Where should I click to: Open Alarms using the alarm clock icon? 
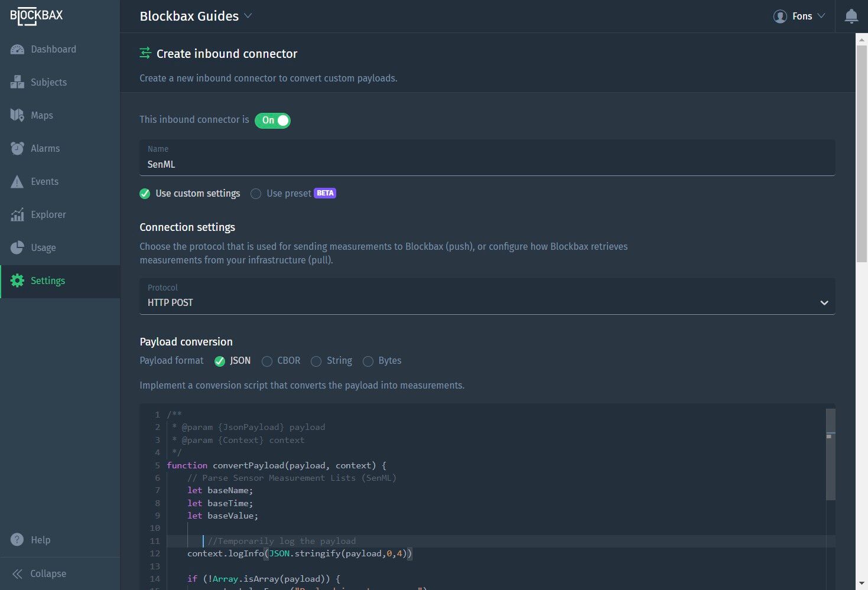(x=17, y=149)
